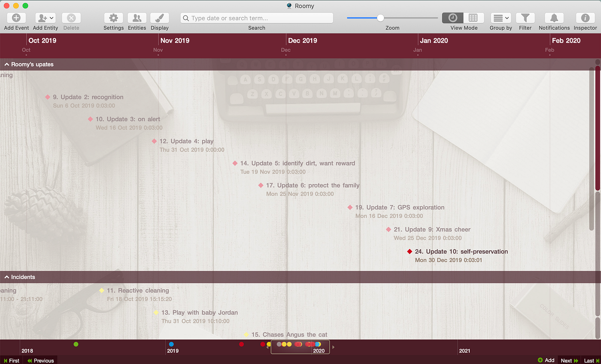Click Nov 2019 in the timeline header
Screen dimensions: 601x364
(x=175, y=41)
